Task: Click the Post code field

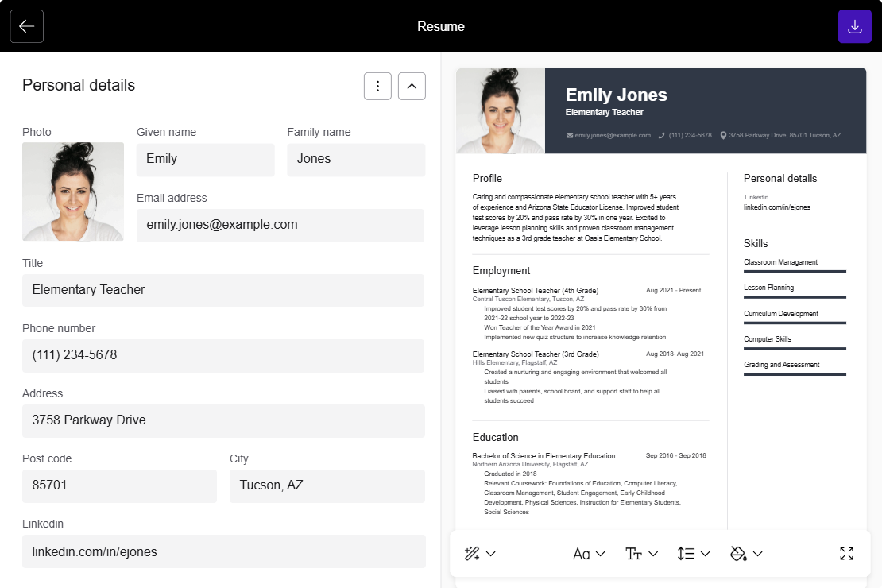Action: tap(119, 485)
